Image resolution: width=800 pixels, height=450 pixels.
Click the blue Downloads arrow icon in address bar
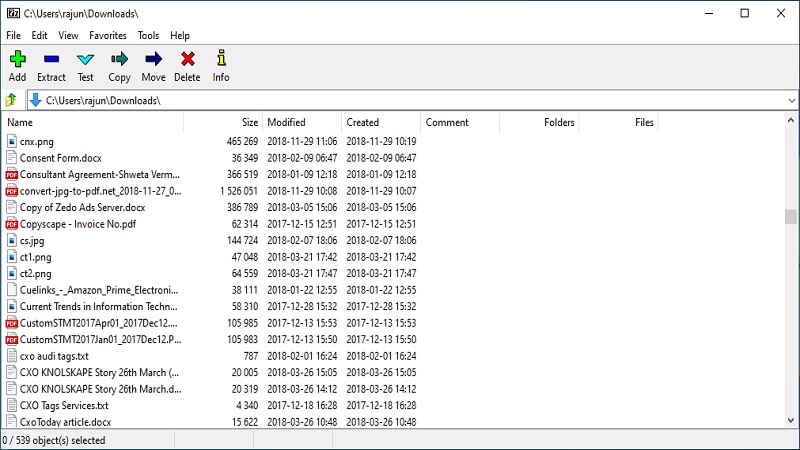35,101
